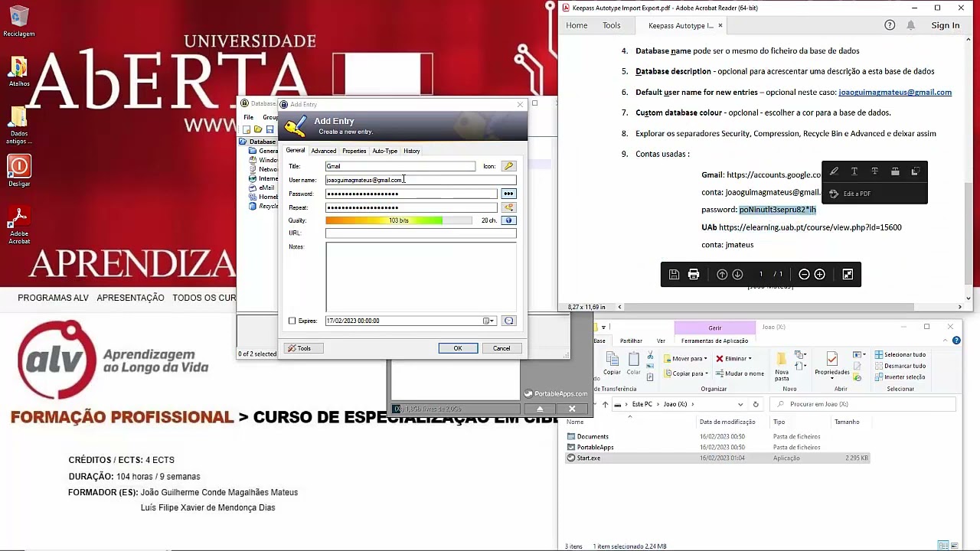The height and width of the screenshot is (551, 980).
Task: Click the Procurar em Joao (X:) search box
Action: click(x=864, y=404)
